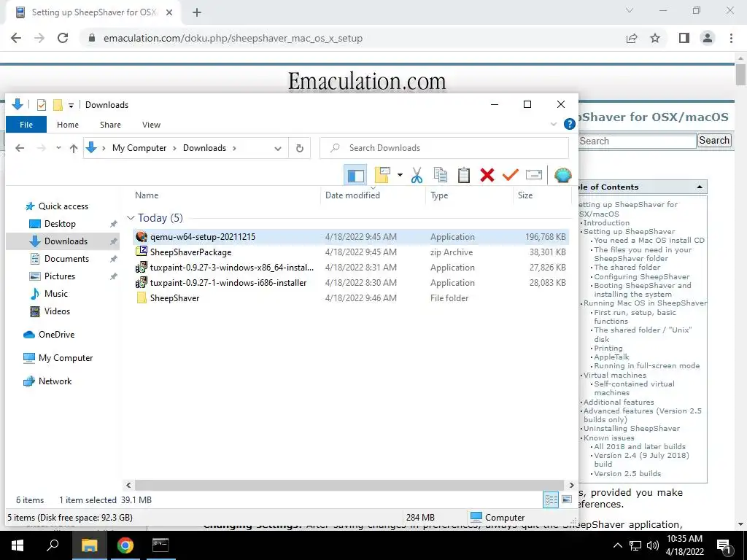Image resolution: width=747 pixels, height=560 pixels.
Task: Go back in Explorer navigation
Action: pyautogui.click(x=20, y=148)
